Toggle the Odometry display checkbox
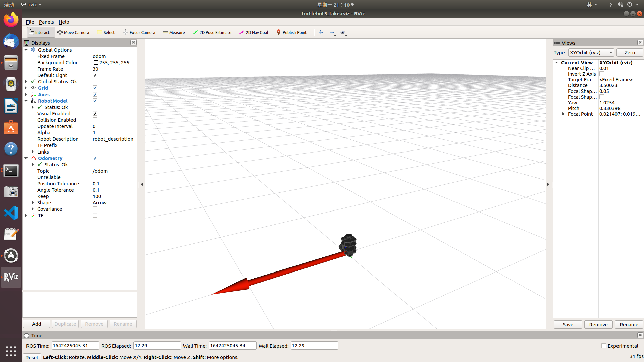Viewport: 644px width, 362px height. 95,158
